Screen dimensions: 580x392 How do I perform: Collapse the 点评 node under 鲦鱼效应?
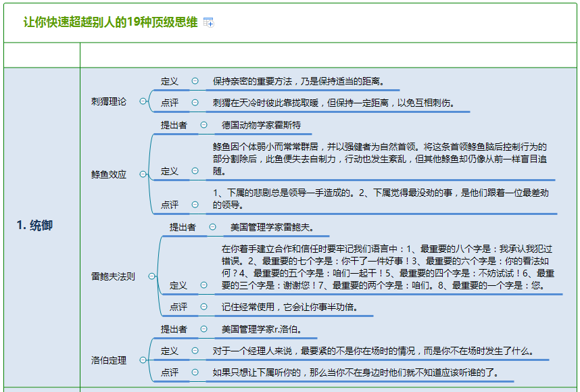[195, 205]
